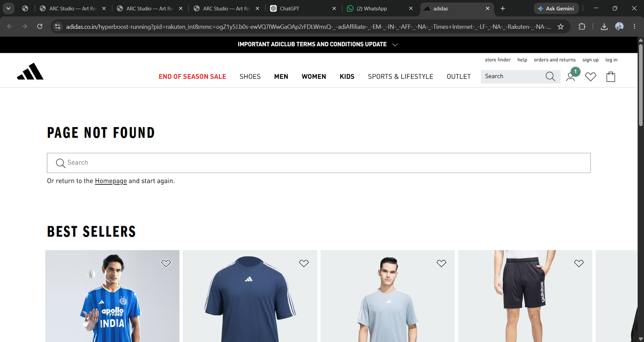
Task: Click the Ask Gemini button
Action: tap(556, 8)
